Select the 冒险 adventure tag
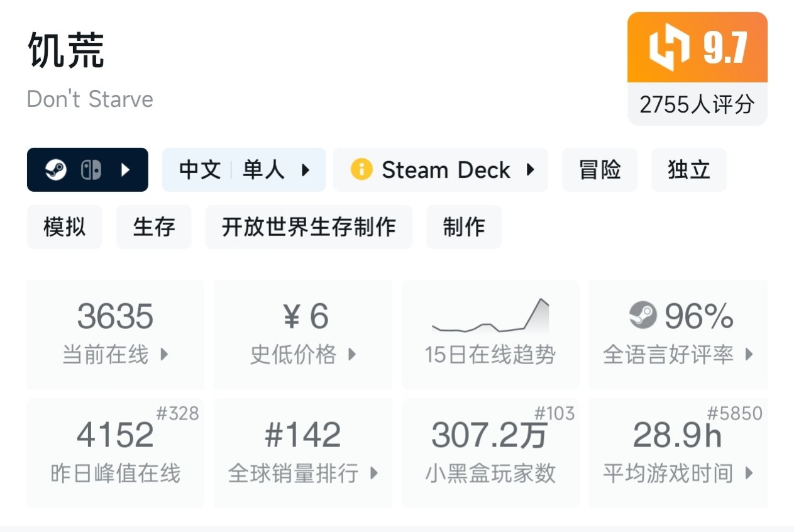Screen dimensions: 794x532 tap(600, 170)
